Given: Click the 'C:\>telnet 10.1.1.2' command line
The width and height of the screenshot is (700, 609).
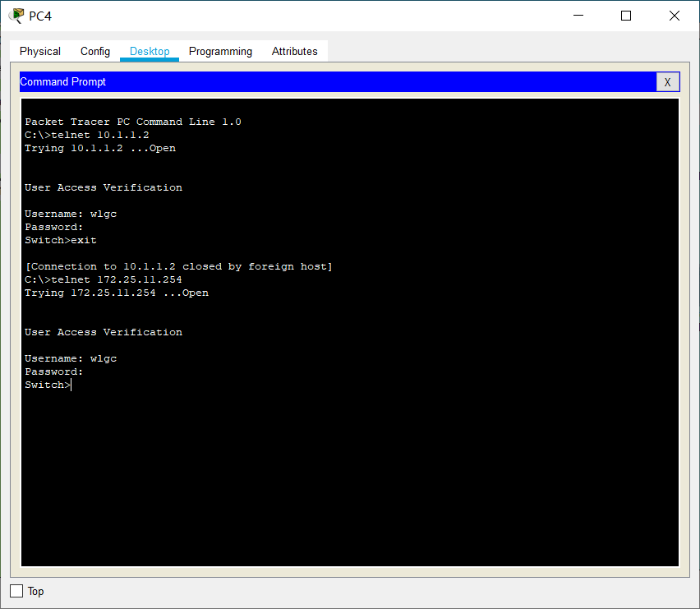Looking at the screenshot, I should tap(87, 135).
